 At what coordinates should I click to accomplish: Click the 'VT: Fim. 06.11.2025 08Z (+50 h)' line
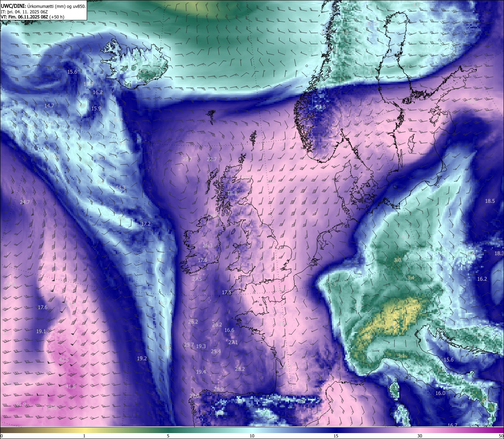point(33,17)
